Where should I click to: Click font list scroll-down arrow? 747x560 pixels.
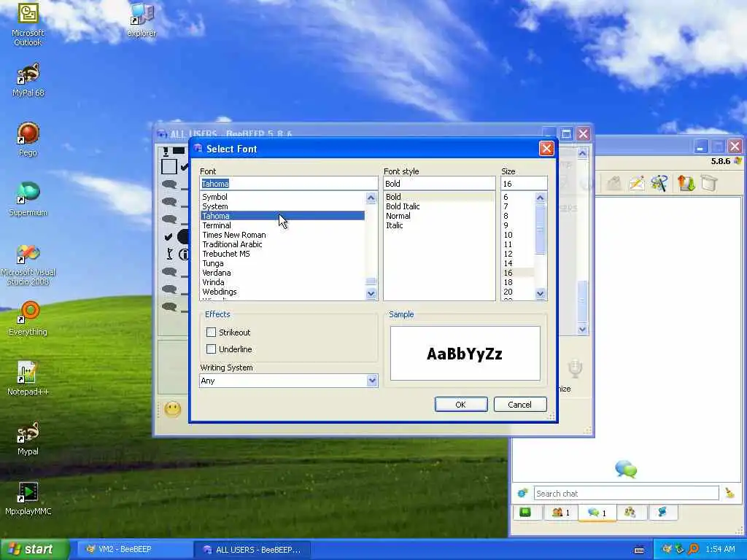pyautogui.click(x=371, y=294)
